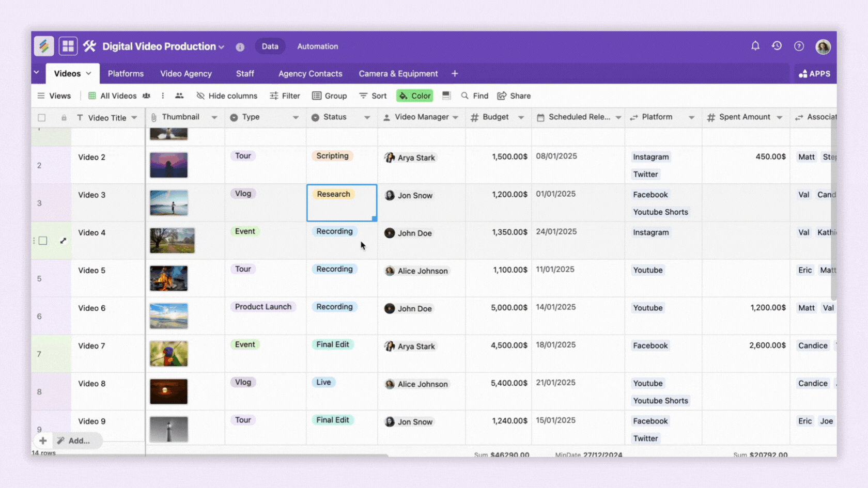868x488 pixels.
Task: Open the Video 2 thumbnail image
Action: (169, 165)
